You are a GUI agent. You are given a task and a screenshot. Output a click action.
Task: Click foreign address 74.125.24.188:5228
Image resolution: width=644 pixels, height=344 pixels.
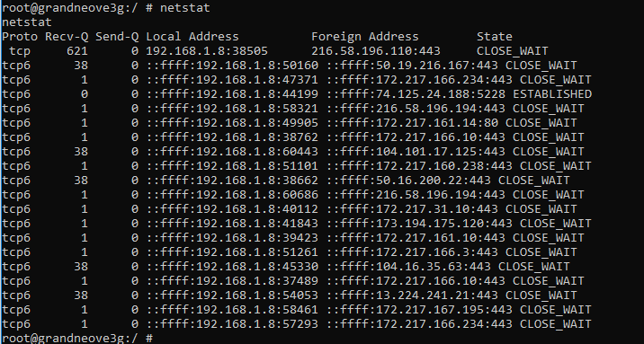[416, 94]
